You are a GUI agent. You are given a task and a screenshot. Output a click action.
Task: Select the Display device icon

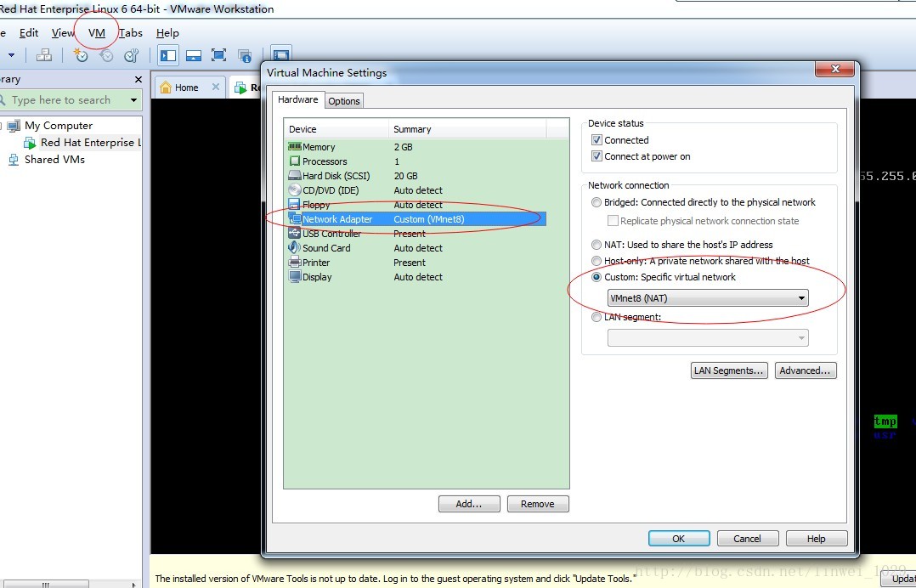coord(295,277)
